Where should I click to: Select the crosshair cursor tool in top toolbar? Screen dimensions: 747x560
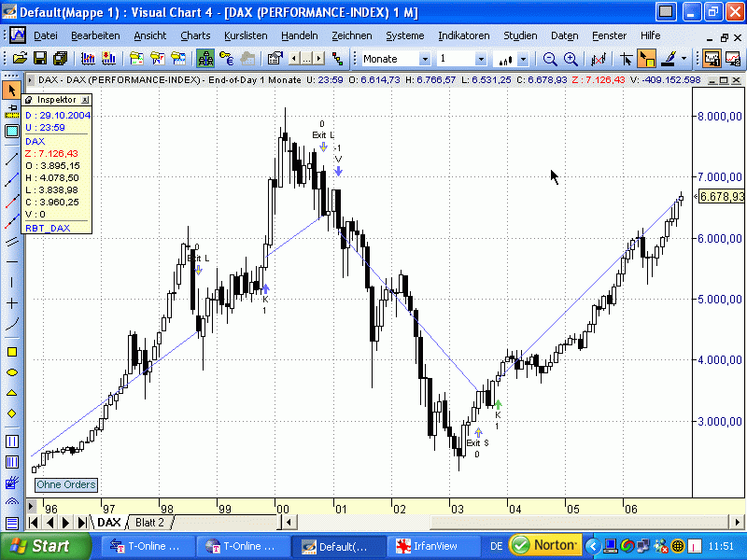[626, 59]
